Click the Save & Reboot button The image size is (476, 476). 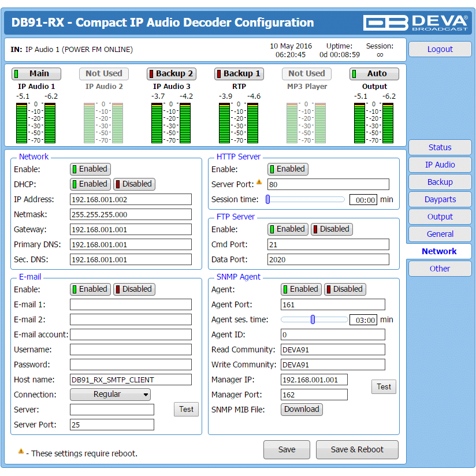pos(357,449)
